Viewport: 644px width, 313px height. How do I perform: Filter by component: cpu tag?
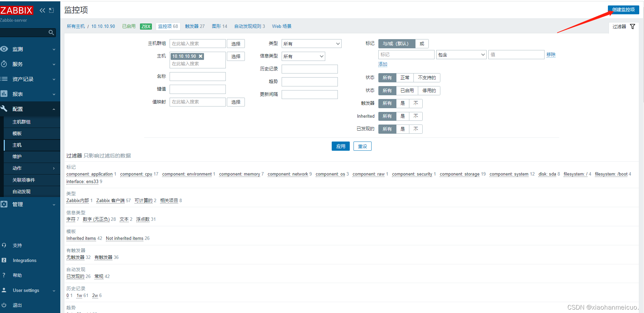[x=136, y=174]
